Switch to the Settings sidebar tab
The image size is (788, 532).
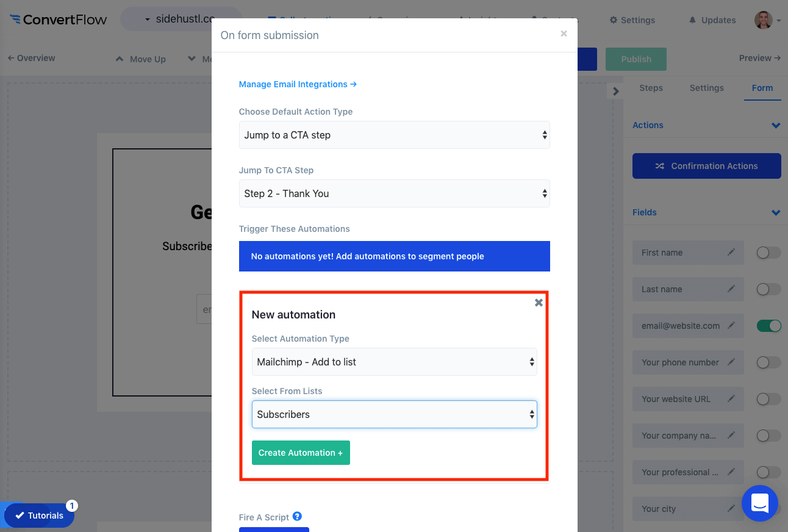(x=706, y=88)
